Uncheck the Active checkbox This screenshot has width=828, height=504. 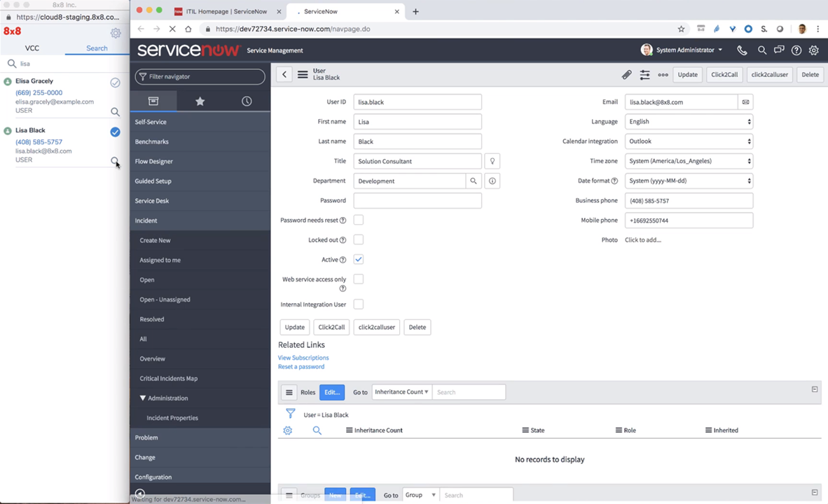click(359, 259)
